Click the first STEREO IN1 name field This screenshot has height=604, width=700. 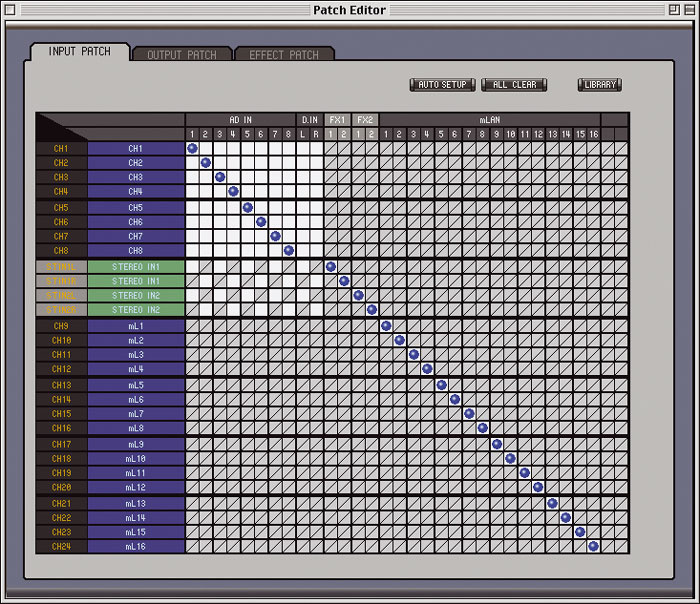click(135, 267)
